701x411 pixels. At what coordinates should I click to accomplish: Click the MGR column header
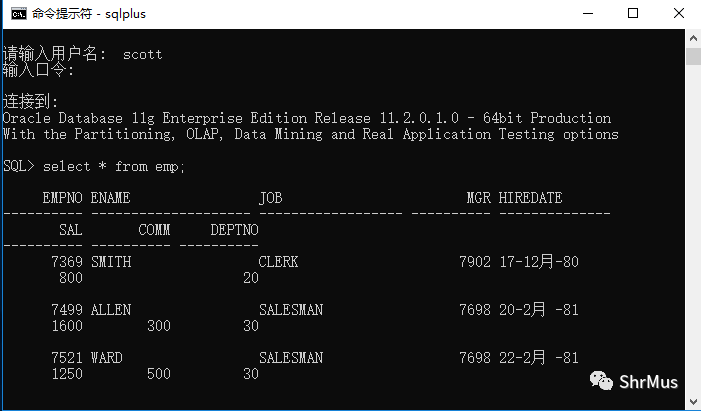[478, 198]
